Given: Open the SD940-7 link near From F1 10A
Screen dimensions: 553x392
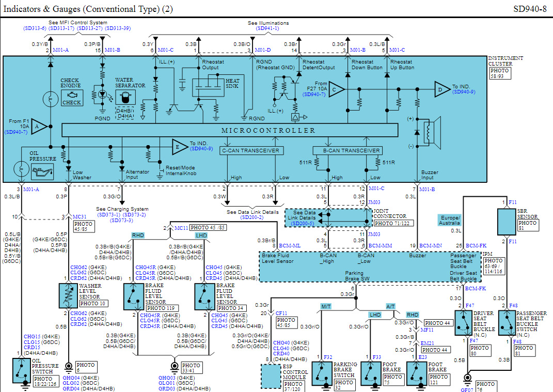Looking at the screenshot, I should click(x=16, y=132).
